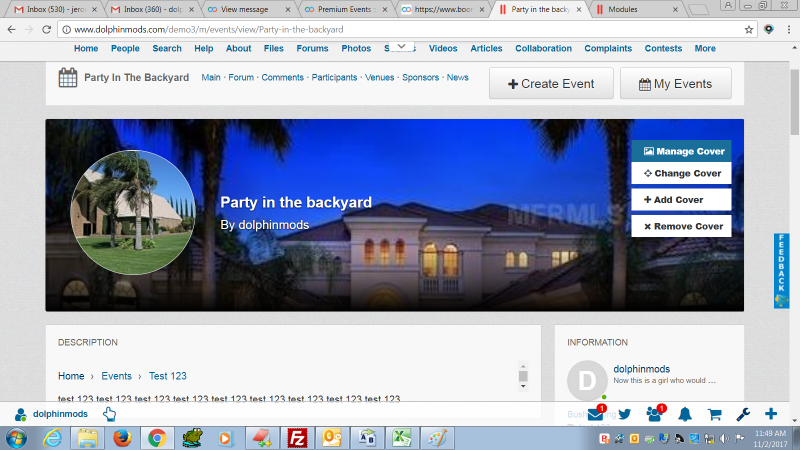Open the messages envelope icon in bottom bar
Viewport: 800px width, 450px height.
[595, 414]
